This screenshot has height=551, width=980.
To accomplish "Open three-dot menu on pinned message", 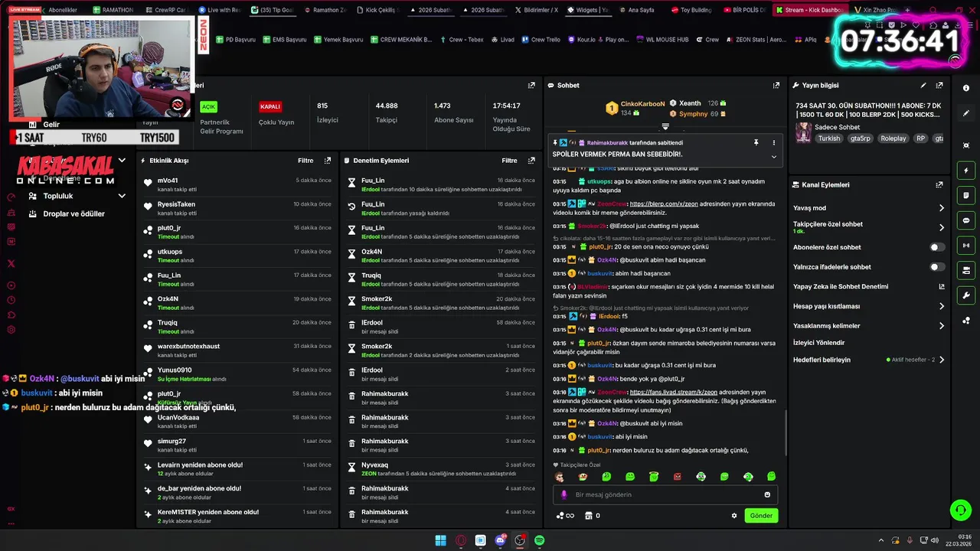I will 773,142.
